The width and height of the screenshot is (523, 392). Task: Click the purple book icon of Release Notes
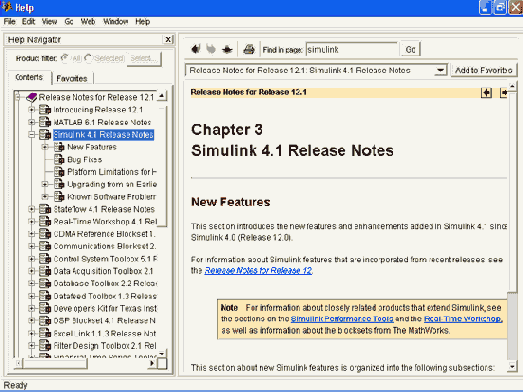[x=32, y=97]
